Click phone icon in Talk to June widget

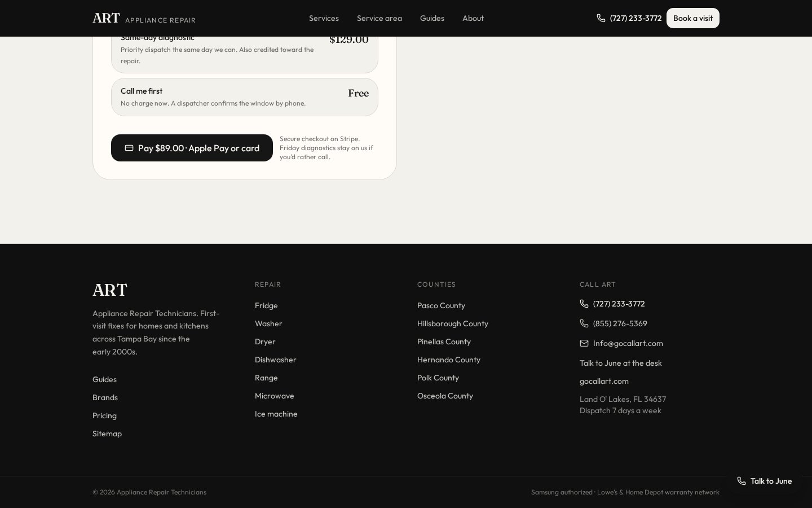[742, 481]
